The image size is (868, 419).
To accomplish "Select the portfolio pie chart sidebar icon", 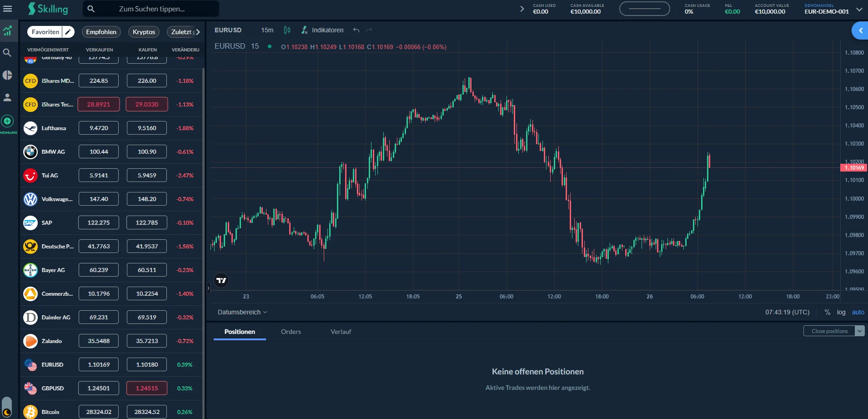I will coord(7,75).
